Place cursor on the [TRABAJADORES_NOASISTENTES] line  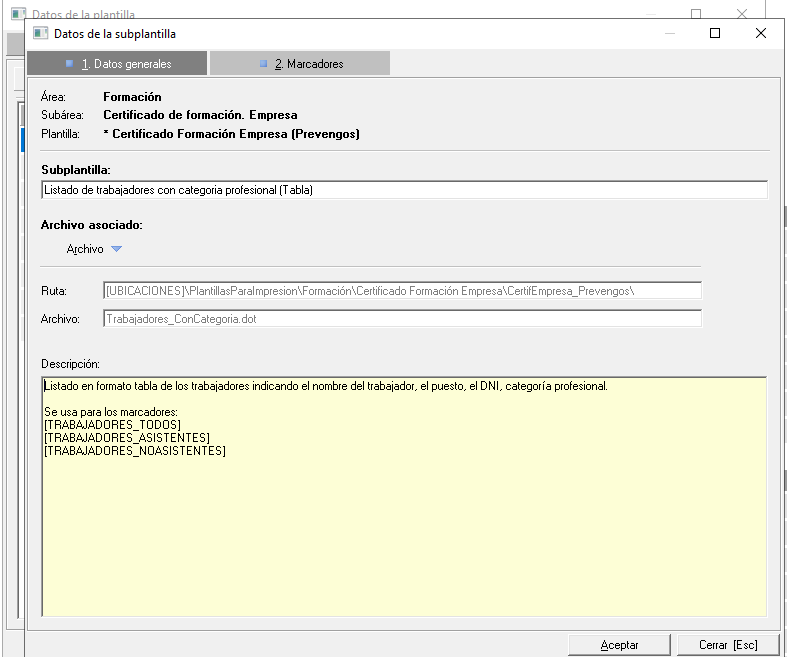[135, 451]
